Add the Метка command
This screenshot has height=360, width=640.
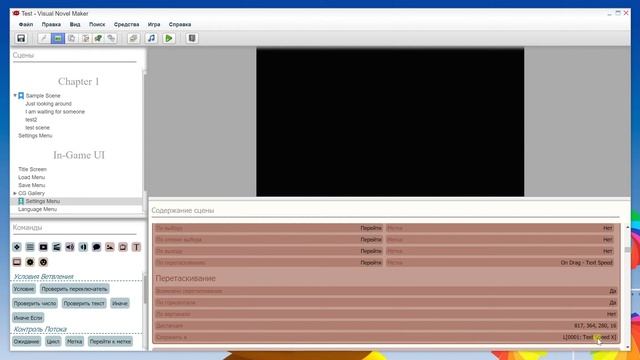point(75,342)
